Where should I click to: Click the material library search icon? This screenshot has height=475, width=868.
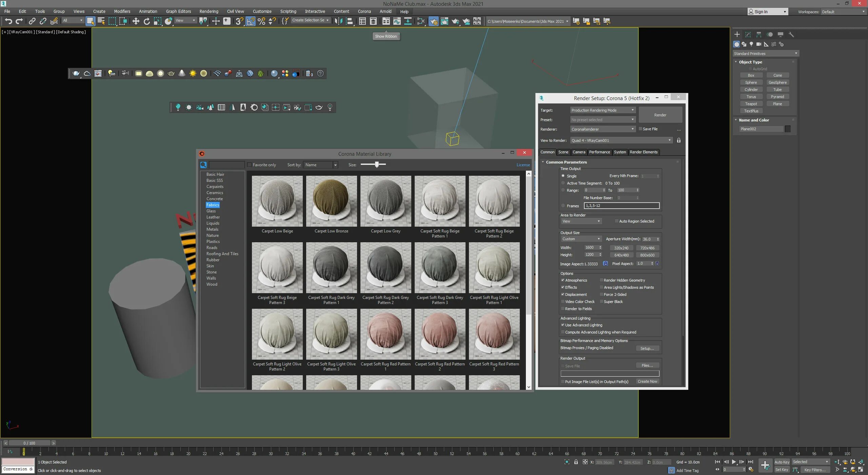coord(203,165)
